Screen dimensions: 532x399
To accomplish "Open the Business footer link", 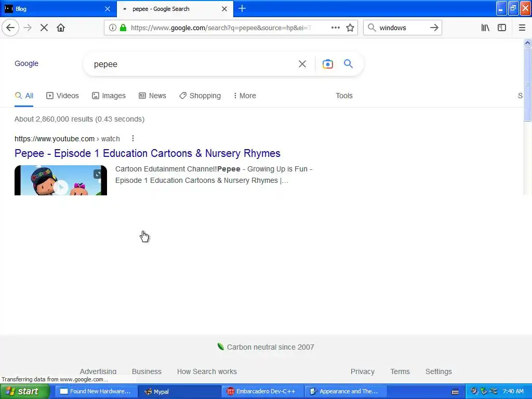I will 147,371.
